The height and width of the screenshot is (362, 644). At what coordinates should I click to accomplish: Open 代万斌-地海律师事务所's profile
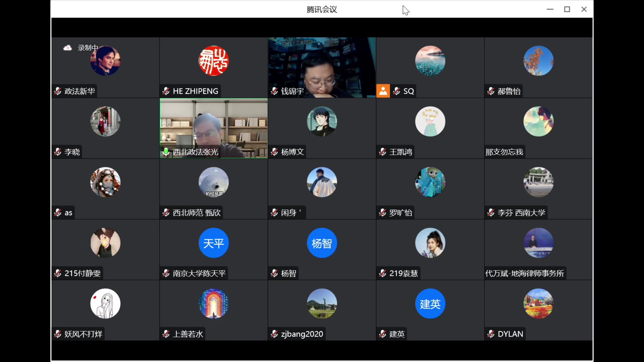tap(538, 242)
